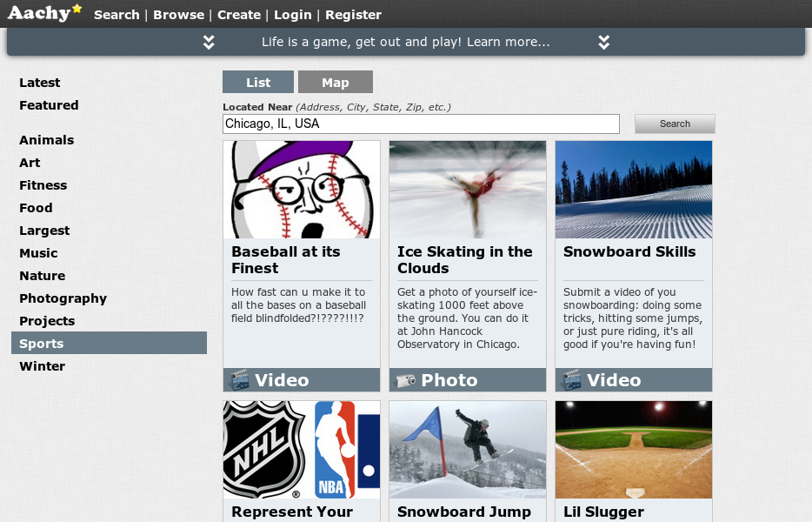Click the gray Search button
Viewport: 812px width, 522px height.
(675, 124)
